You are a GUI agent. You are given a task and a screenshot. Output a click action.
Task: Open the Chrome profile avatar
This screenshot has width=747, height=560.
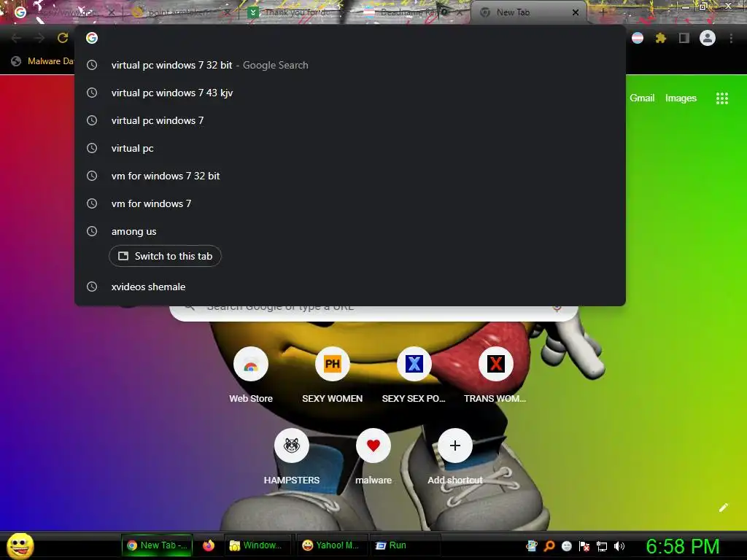708,38
